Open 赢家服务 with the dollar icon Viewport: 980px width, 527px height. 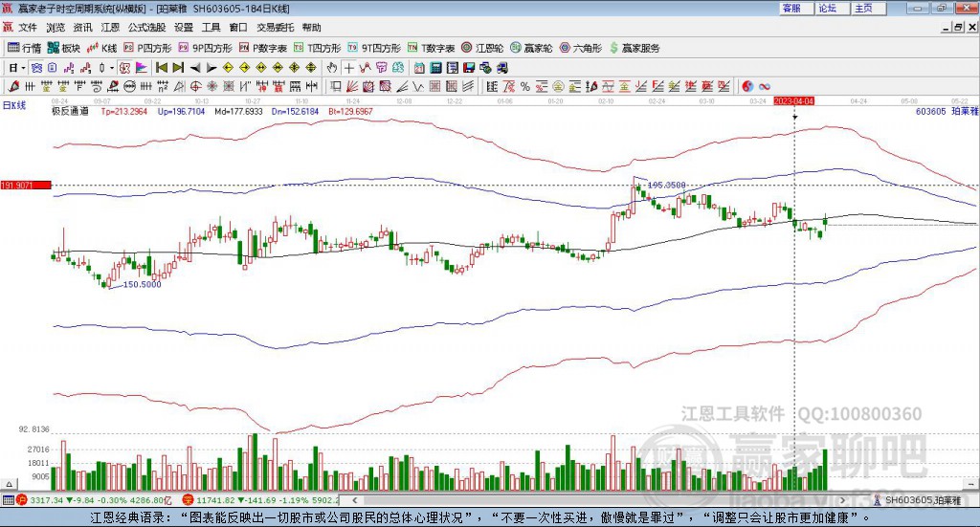point(635,48)
